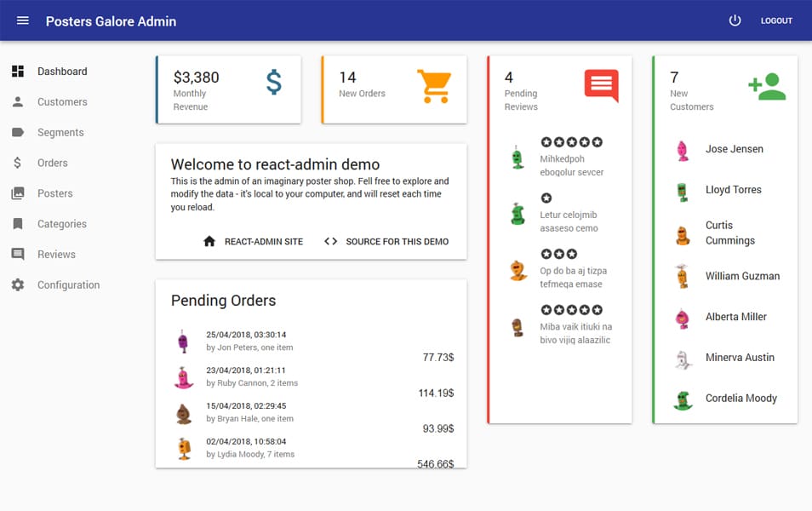Click the gear icon for Configuration
Image resolution: width=812 pixels, height=511 pixels.
[x=18, y=285]
